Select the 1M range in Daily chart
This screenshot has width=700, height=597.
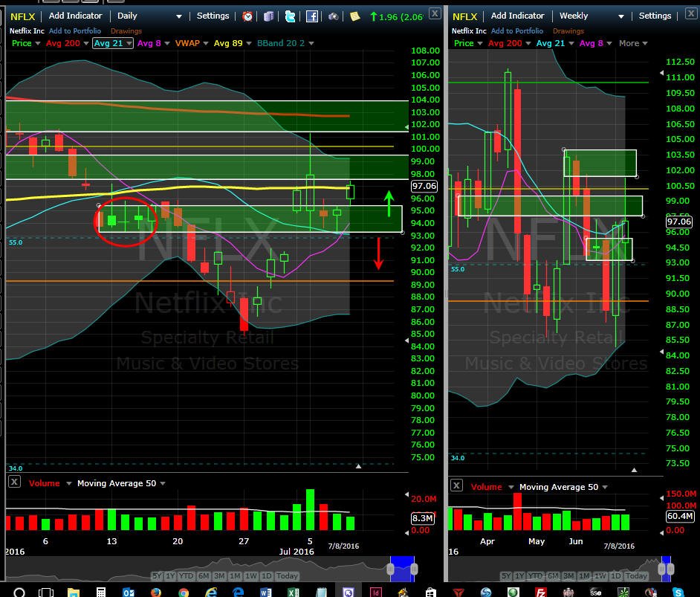click(235, 576)
